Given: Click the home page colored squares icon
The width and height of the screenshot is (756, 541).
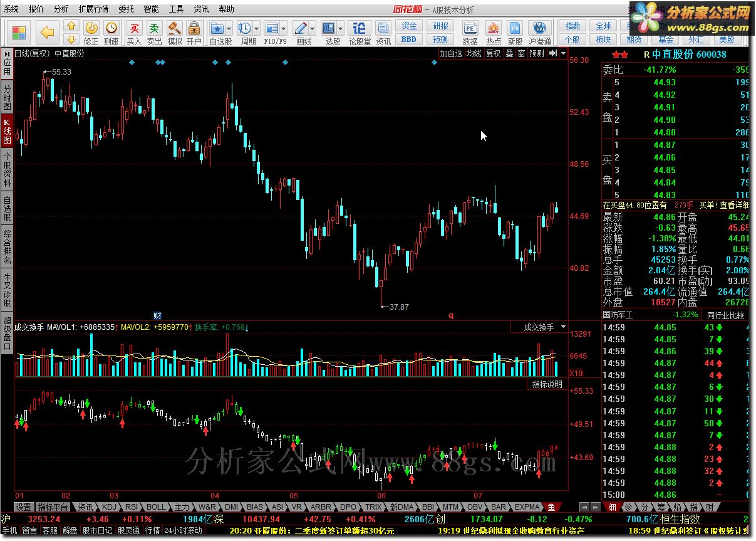Looking at the screenshot, I should (x=19, y=31).
